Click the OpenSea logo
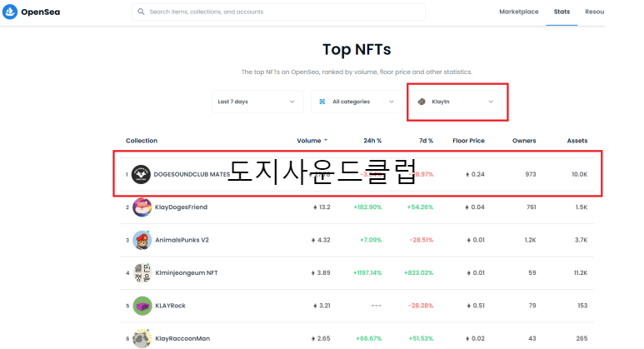This screenshot has height=349, width=644. [31, 12]
